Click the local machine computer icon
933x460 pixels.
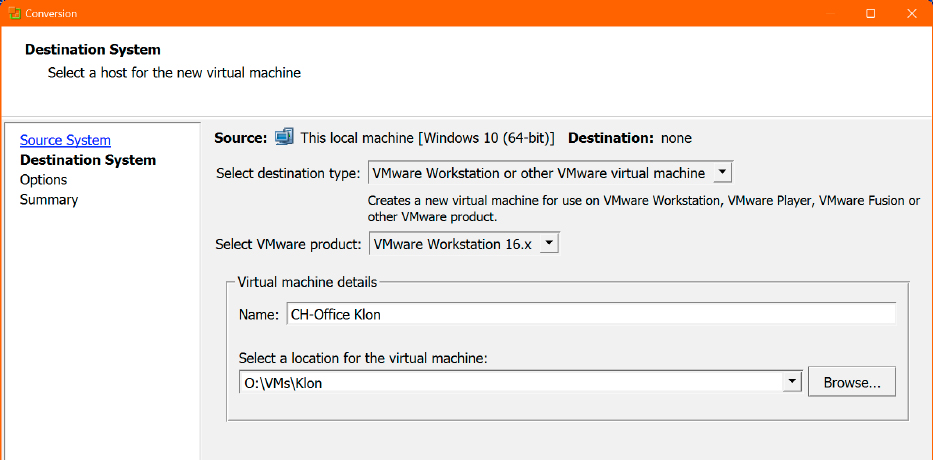[284, 137]
